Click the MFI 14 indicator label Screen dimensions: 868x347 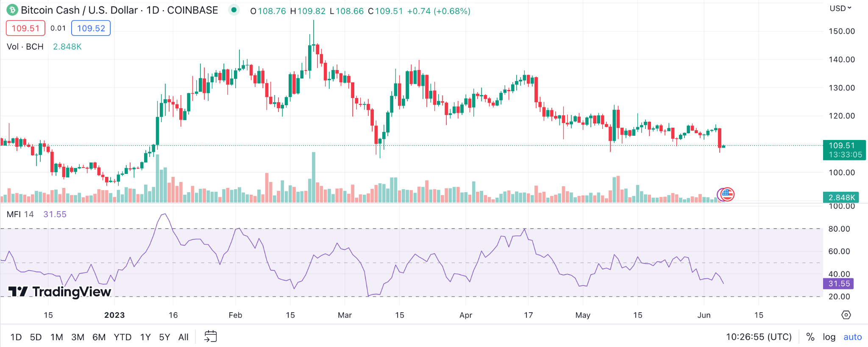point(20,214)
